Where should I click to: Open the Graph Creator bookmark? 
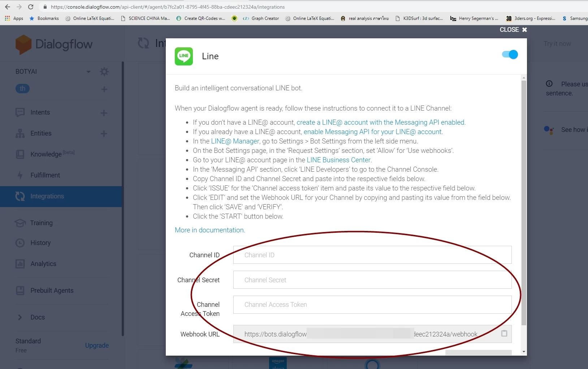[261, 18]
